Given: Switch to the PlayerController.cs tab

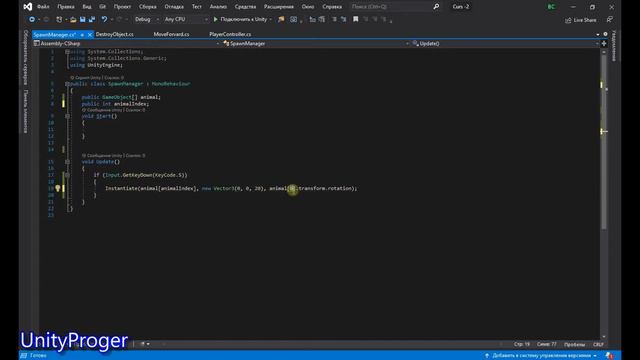Looking at the screenshot, I should pyautogui.click(x=230, y=34).
